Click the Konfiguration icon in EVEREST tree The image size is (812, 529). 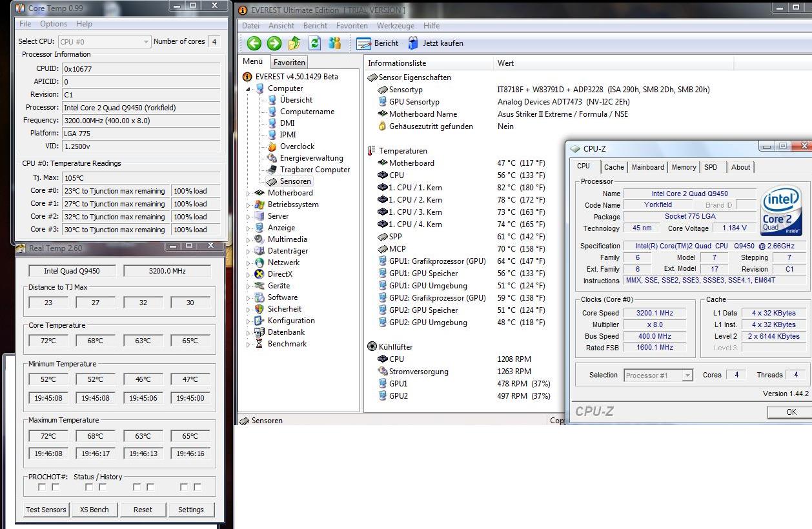click(260, 321)
